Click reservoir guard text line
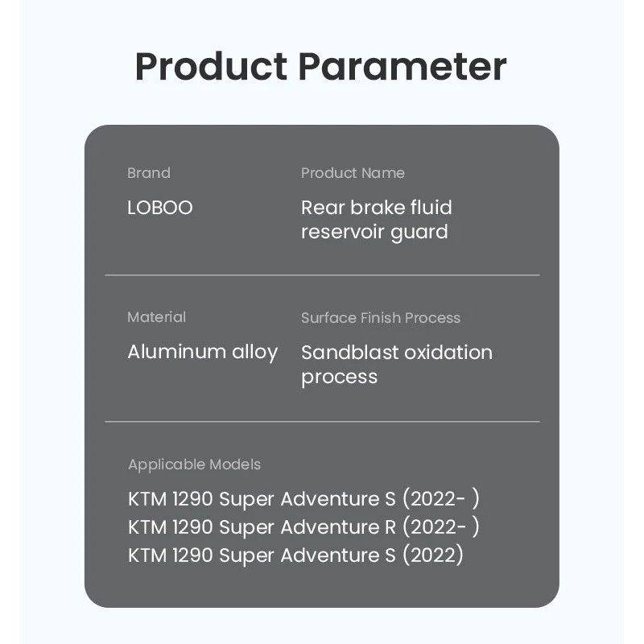Viewport: 644px width, 644px height. coord(374,232)
